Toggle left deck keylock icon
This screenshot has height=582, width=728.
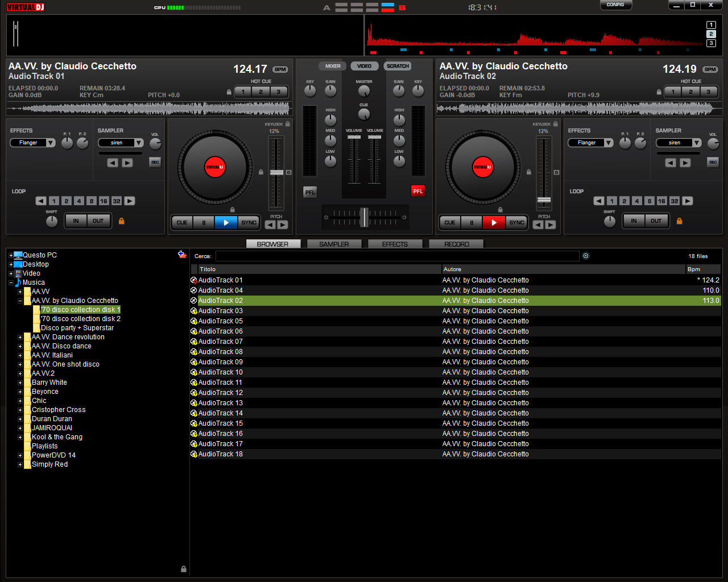pos(288,124)
